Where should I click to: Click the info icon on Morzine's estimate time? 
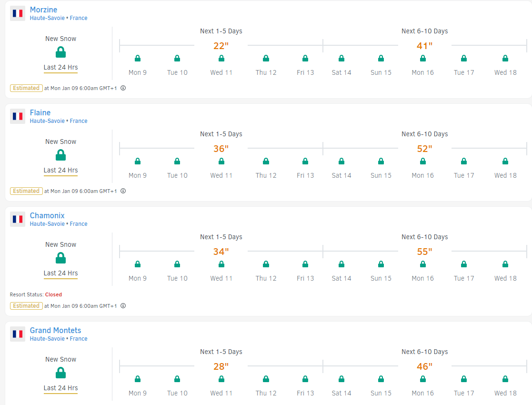click(123, 88)
